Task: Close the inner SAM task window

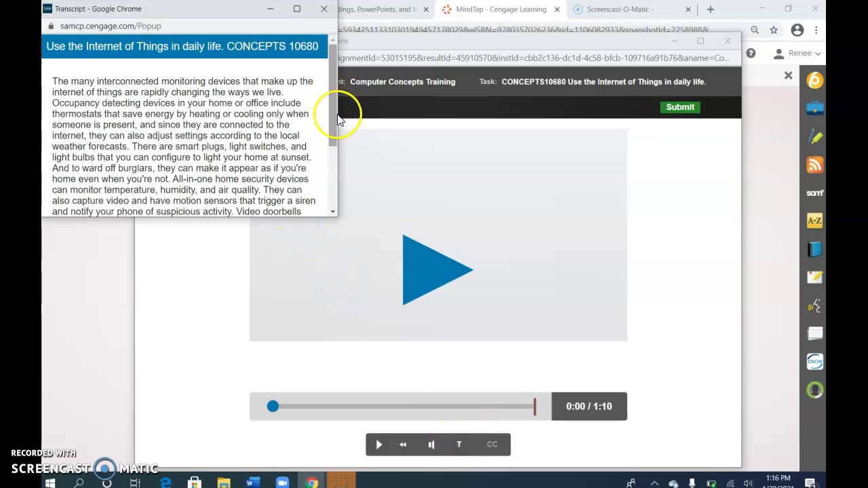Action: pos(728,41)
